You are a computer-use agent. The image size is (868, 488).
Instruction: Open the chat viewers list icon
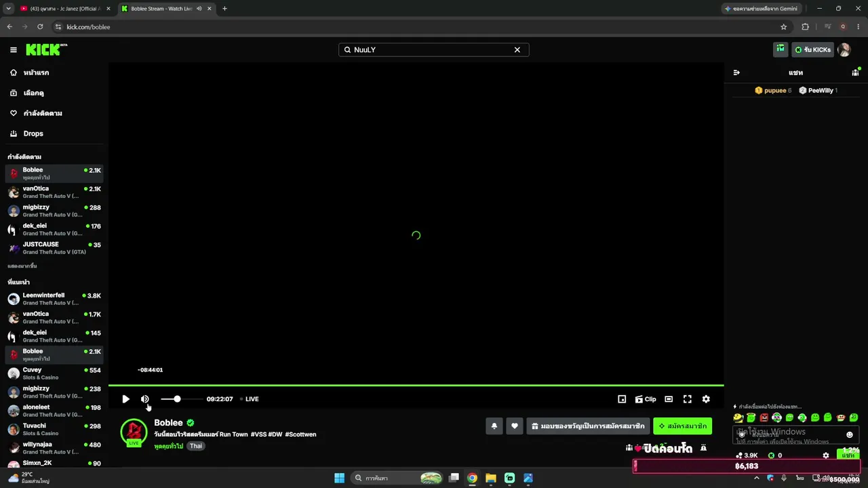[856, 72]
